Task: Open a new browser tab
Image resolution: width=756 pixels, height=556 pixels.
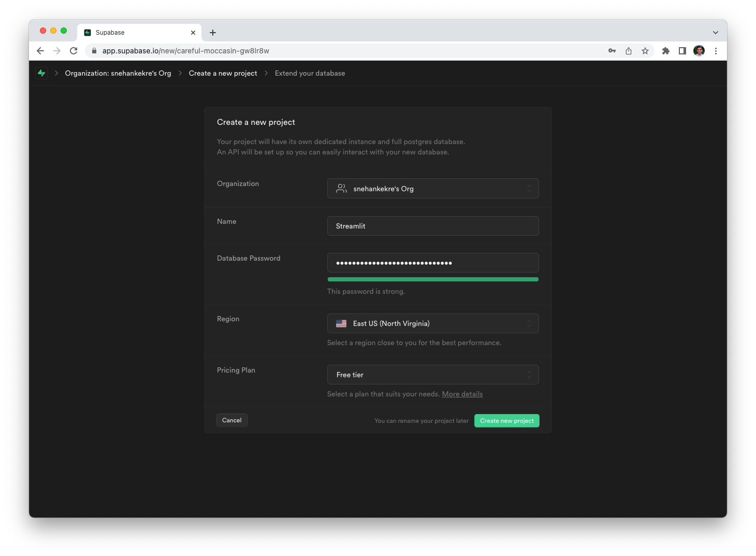Action: (x=213, y=33)
